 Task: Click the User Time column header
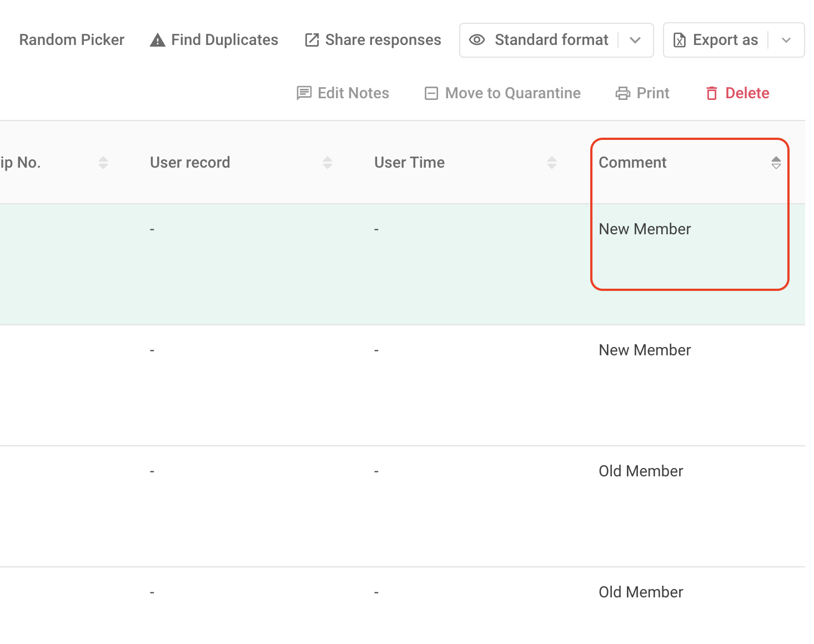pos(409,163)
